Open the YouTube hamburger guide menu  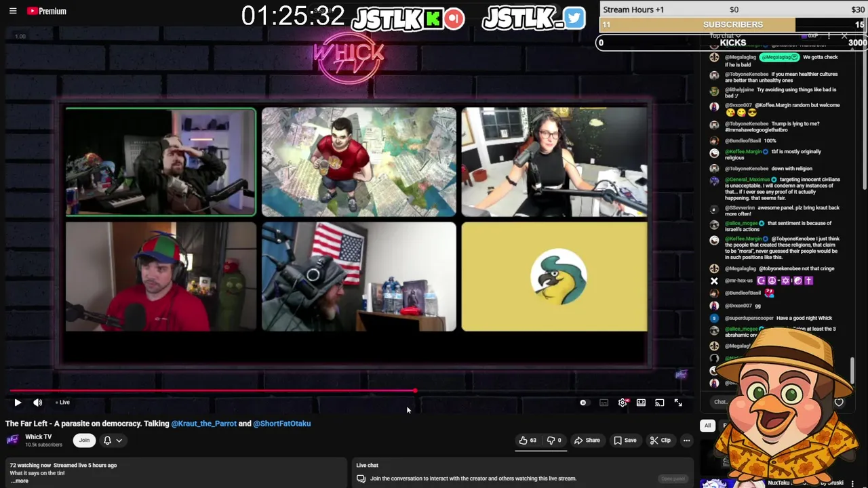coord(13,11)
